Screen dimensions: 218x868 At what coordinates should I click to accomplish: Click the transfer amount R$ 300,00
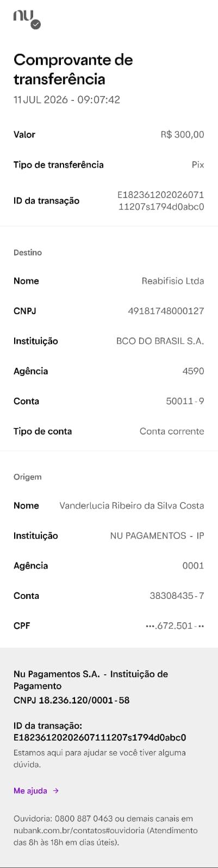tap(183, 135)
